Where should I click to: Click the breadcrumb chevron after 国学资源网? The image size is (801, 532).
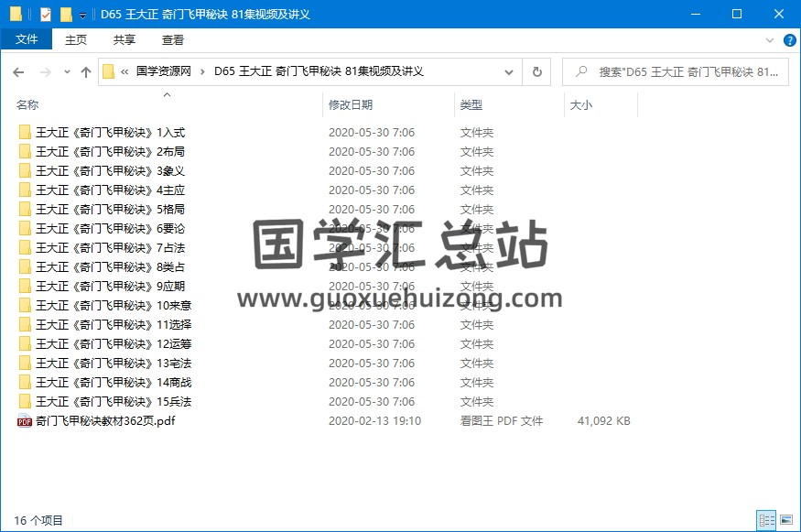pos(203,71)
